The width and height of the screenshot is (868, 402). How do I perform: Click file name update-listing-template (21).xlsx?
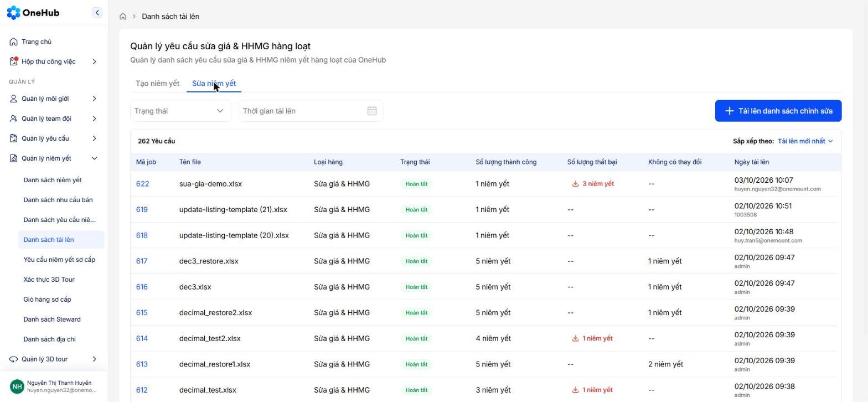[x=233, y=209]
